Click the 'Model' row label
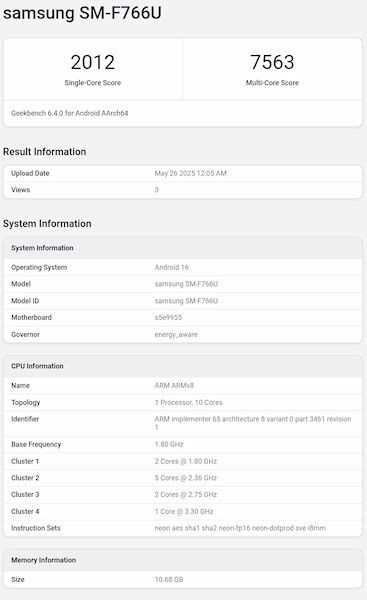 21,284
